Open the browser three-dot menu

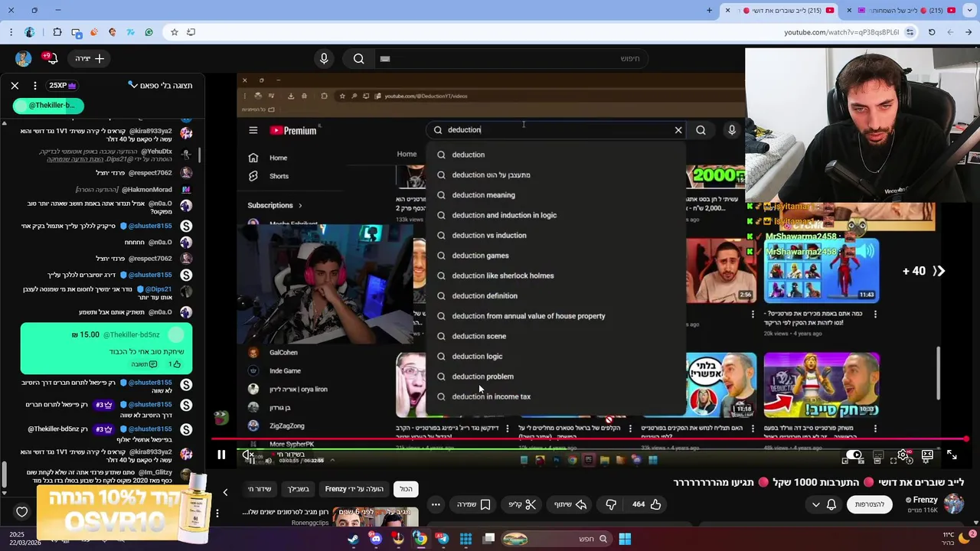point(11,32)
